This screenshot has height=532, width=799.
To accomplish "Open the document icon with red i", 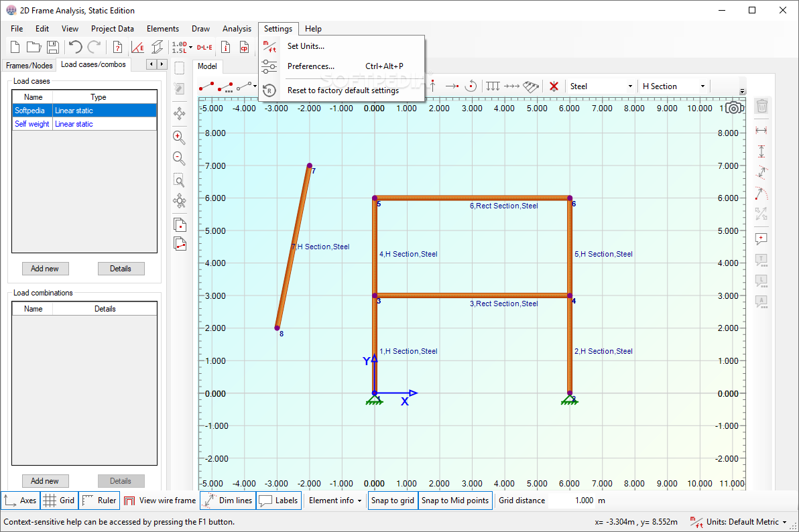I will (225, 47).
